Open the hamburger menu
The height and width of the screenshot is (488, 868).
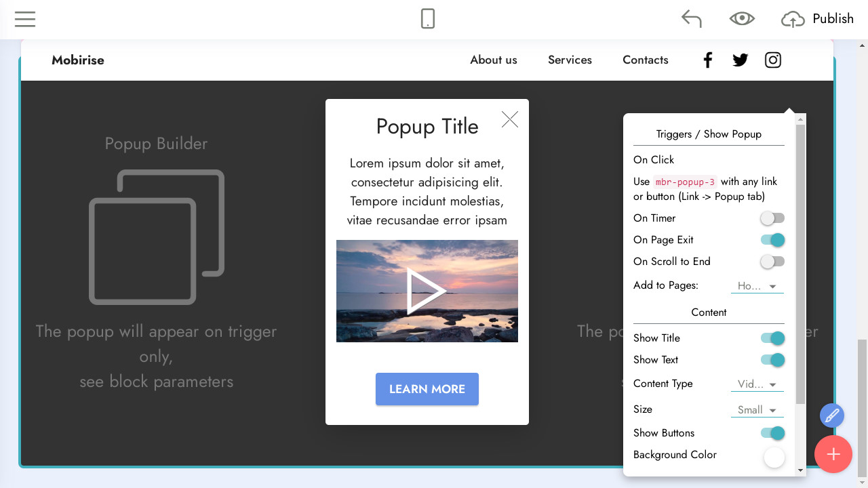25,19
